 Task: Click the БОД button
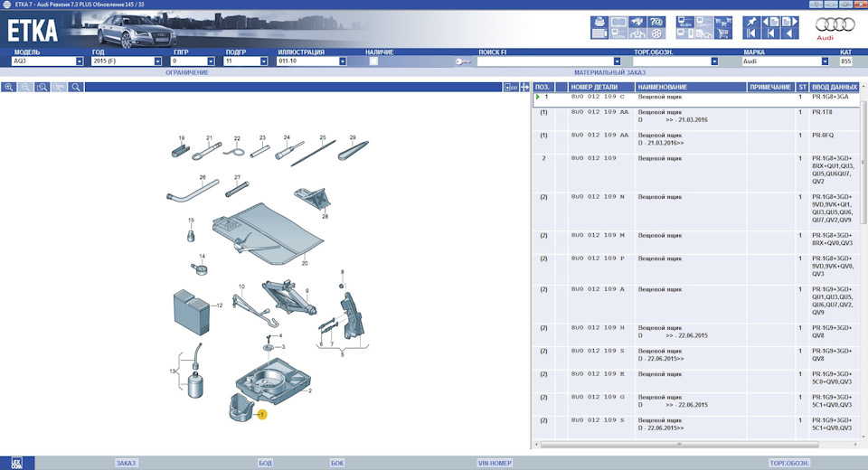click(265, 463)
